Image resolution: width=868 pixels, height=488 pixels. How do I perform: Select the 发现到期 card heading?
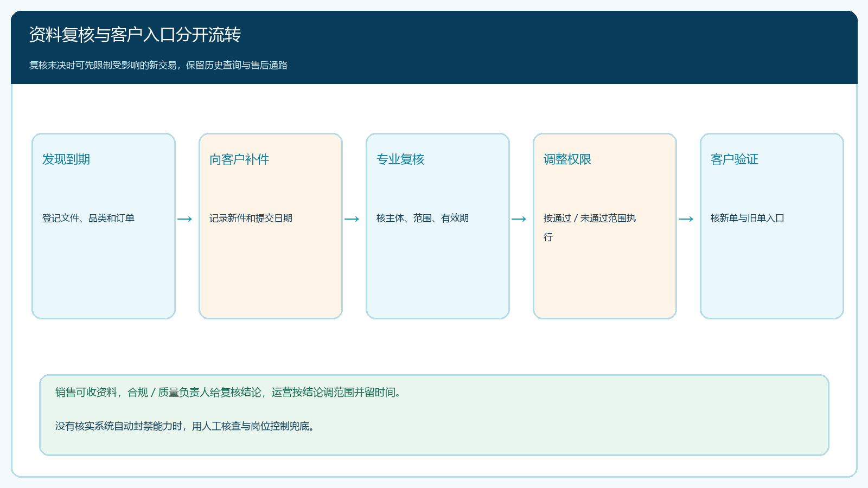tap(66, 159)
